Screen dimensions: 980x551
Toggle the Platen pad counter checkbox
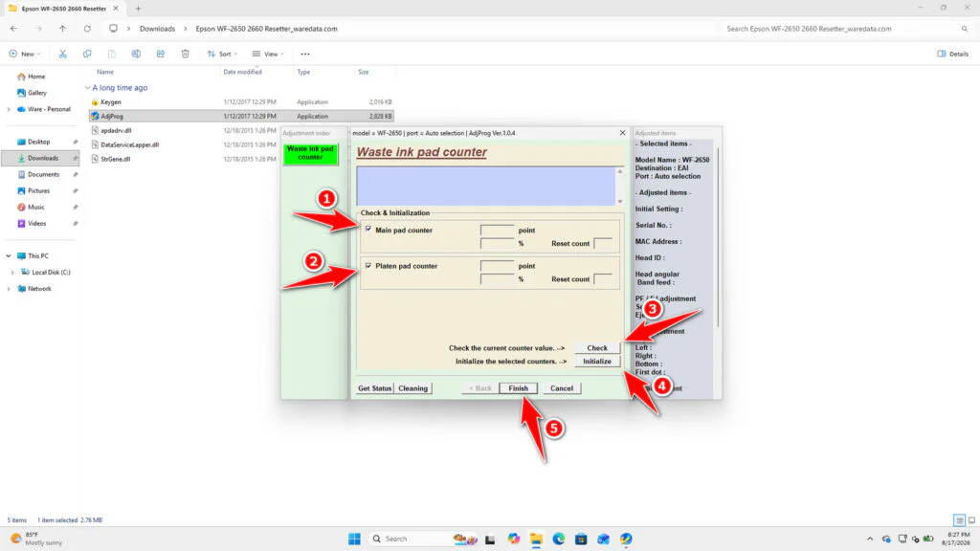(x=368, y=266)
